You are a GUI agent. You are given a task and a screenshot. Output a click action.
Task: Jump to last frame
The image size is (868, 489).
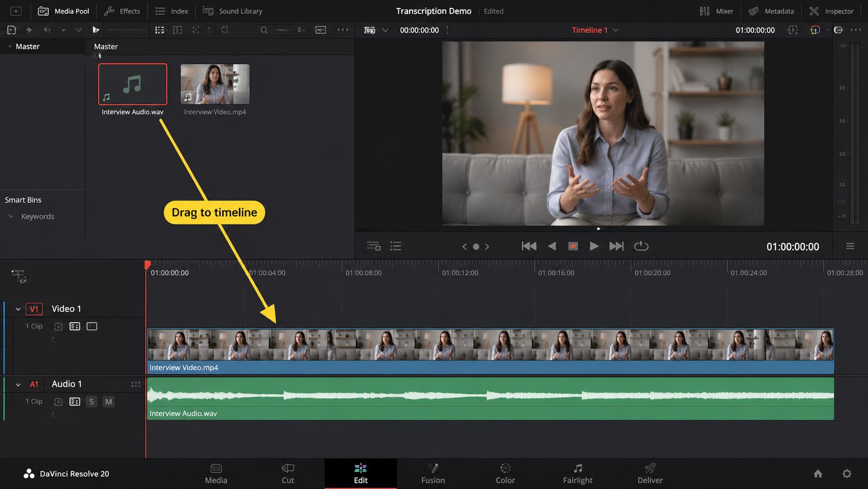[x=616, y=246]
